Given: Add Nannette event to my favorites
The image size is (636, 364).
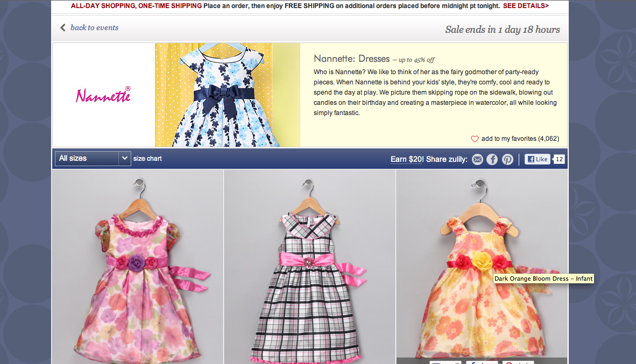Looking at the screenshot, I should coord(520,139).
